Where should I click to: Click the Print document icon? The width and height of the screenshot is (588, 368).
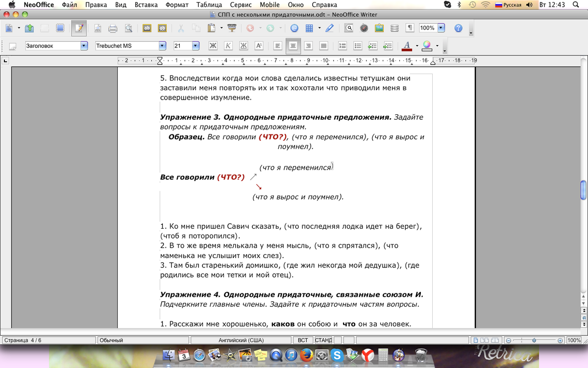pos(113,28)
